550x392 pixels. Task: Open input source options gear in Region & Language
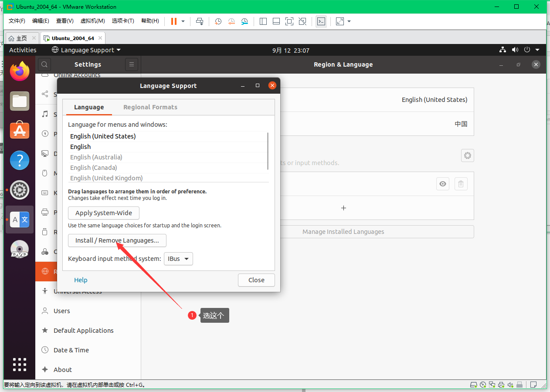(468, 155)
